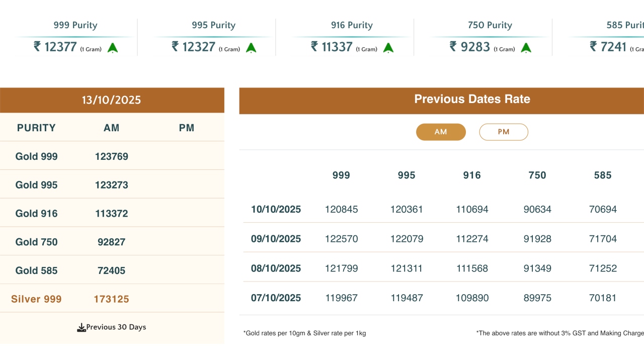
Task: Click the 999 Purity ticker card title
Action: click(x=75, y=25)
